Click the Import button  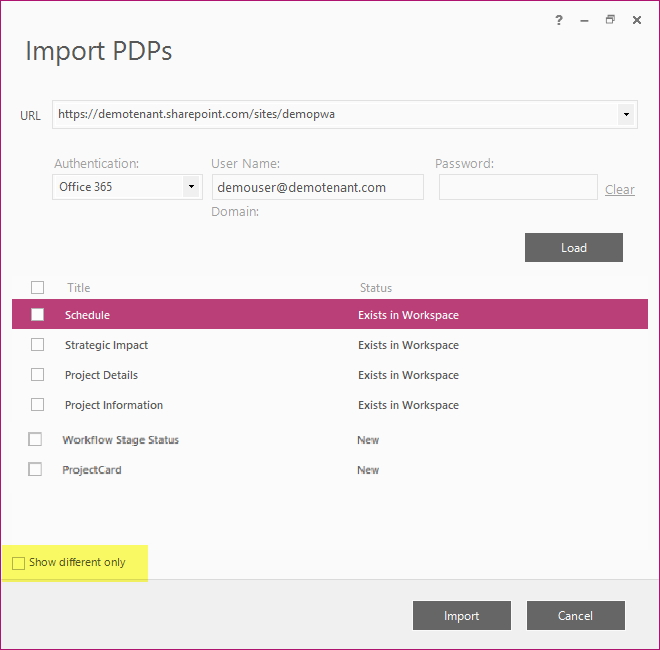tap(462, 615)
